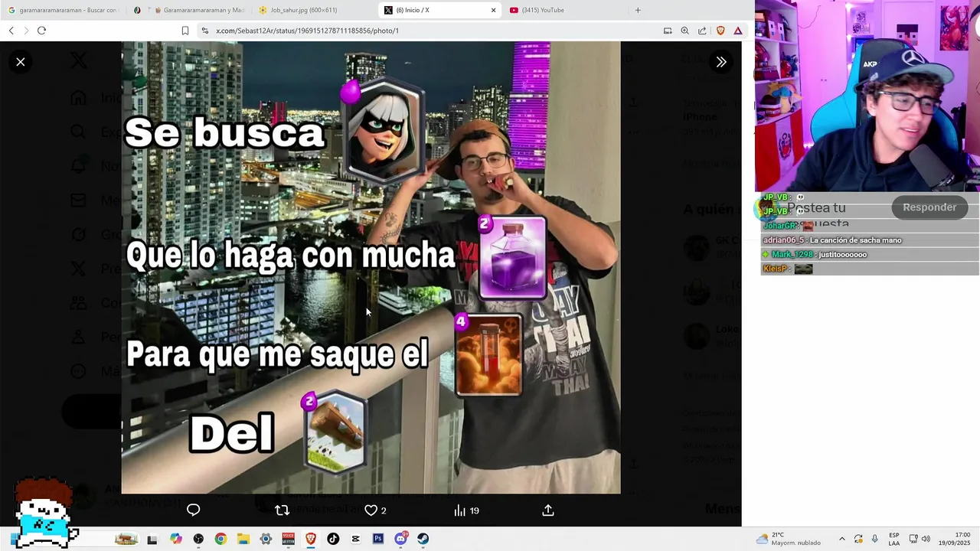The width and height of the screenshot is (980, 551).
Task: Open Steam from the taskbar
Action: (x=423, y=539)
